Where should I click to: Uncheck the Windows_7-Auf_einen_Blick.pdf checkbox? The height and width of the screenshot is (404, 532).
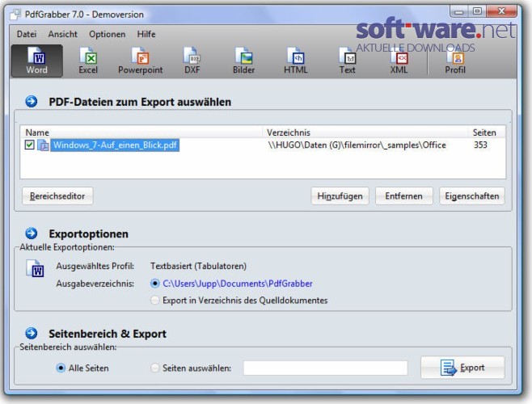coord(29,145)
